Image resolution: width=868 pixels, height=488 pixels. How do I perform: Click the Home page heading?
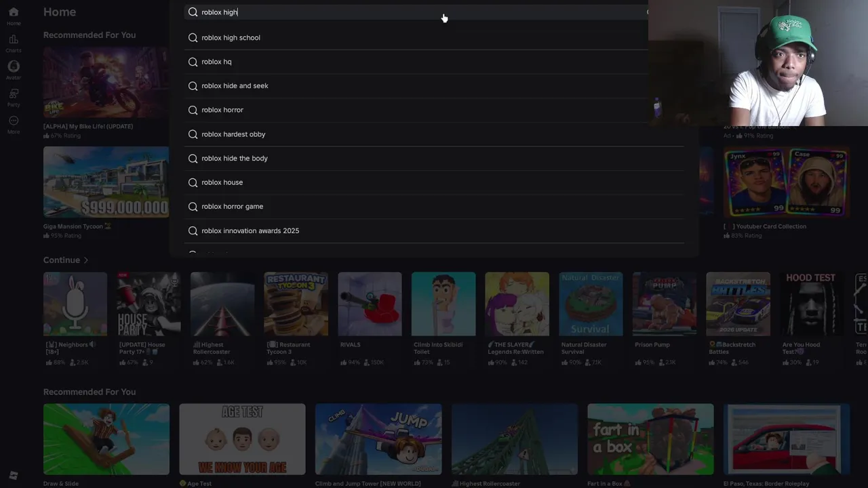click(x=60, y=12)
